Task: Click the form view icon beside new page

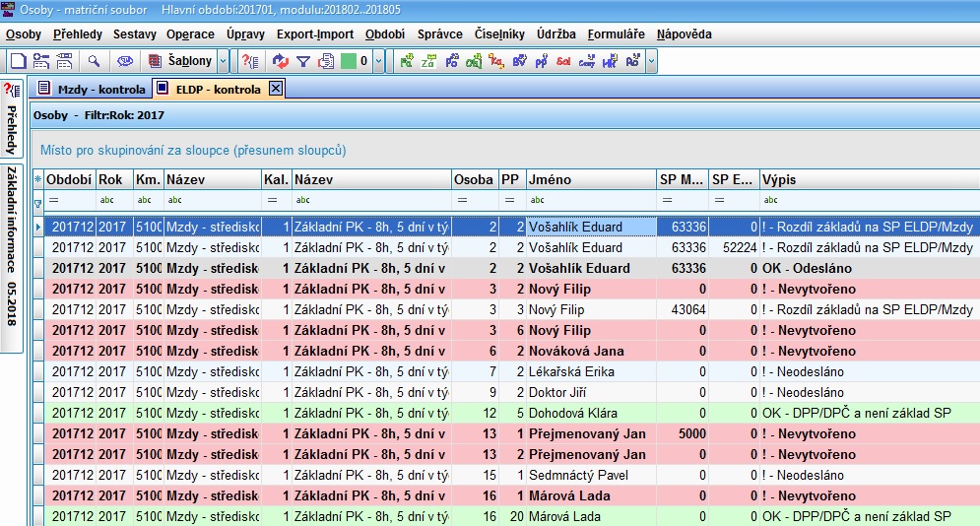Action: 41,61
